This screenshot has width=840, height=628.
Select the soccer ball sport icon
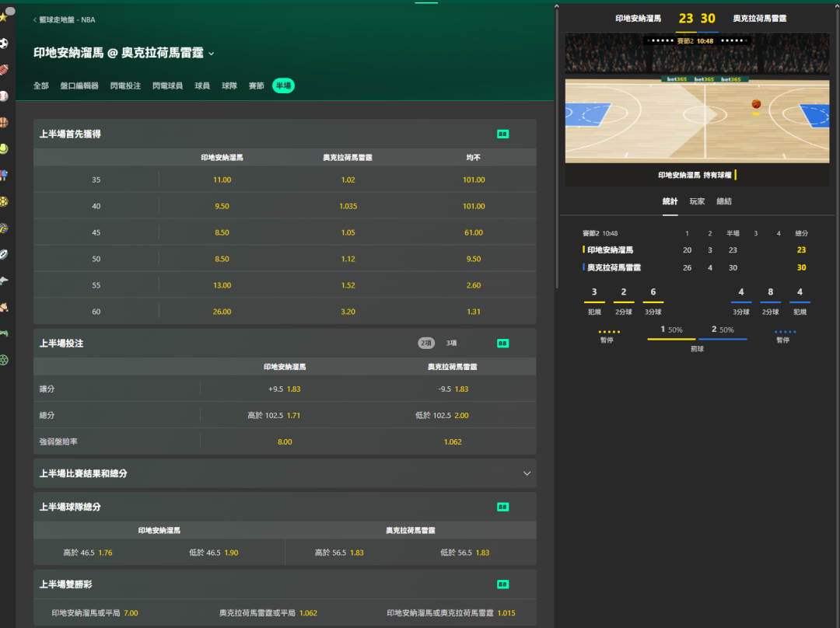[x=4, y=44]
